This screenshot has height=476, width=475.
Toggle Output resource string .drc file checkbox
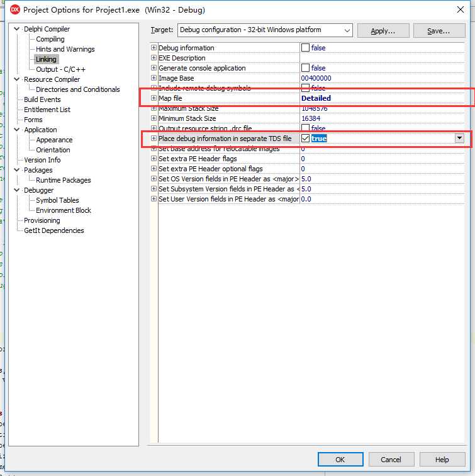pyautogui.click(x=305, y=128)
